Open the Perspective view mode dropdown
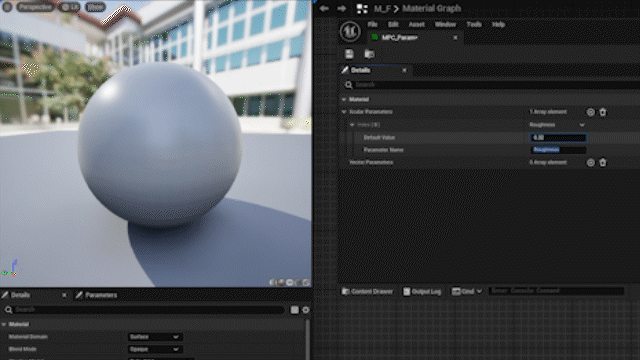The width and height of the screenshot is (640, 360). tap(35, 7)
